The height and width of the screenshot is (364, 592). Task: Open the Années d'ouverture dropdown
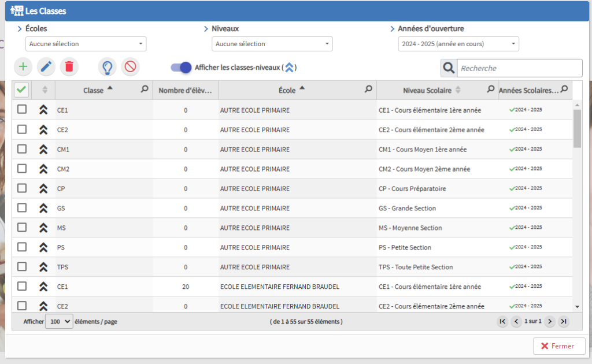point(458,44)
